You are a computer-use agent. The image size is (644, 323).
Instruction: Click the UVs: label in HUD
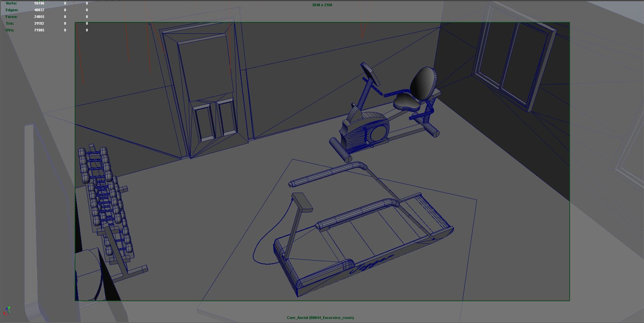[x=10, y=30]
